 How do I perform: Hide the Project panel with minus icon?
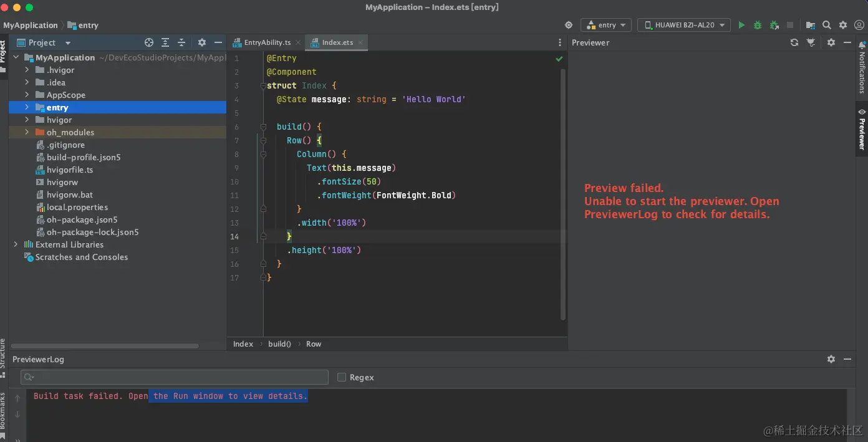[x=218, y=42]
